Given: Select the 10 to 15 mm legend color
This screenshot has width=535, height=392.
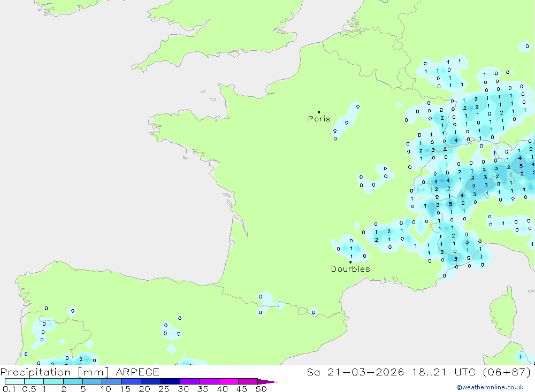Looking at the screenshot, I should [112, 381].
